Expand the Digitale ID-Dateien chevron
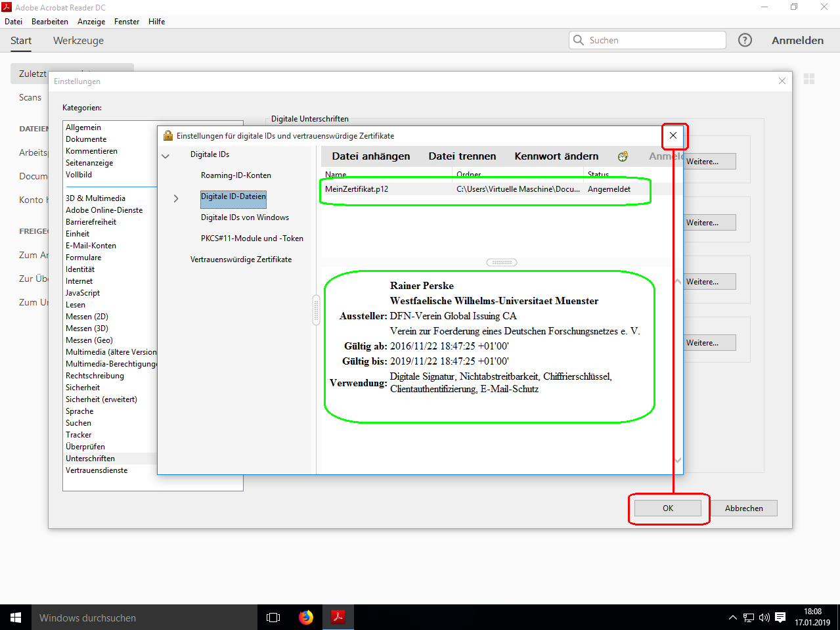840x630 pixels. coord(176,198)
